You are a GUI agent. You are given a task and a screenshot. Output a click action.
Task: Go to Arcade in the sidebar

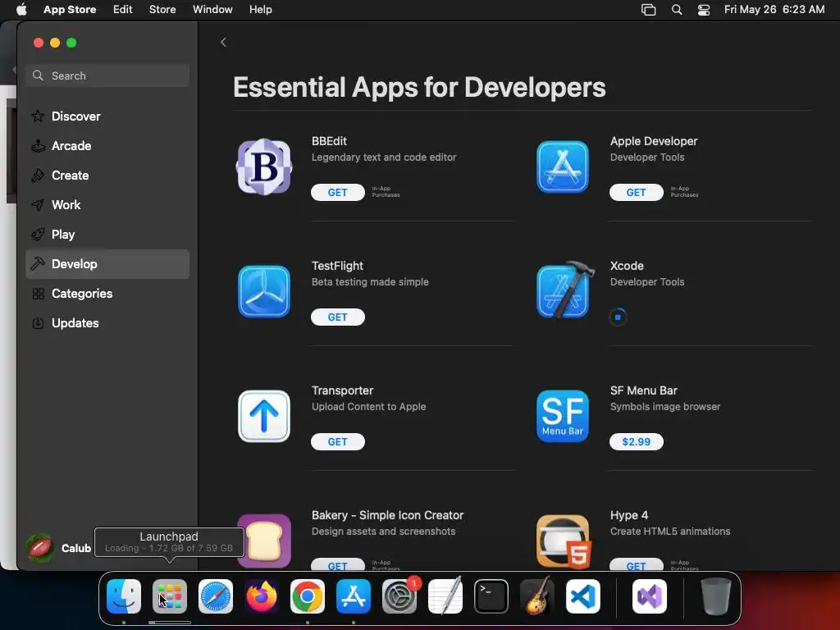point(107,146)
